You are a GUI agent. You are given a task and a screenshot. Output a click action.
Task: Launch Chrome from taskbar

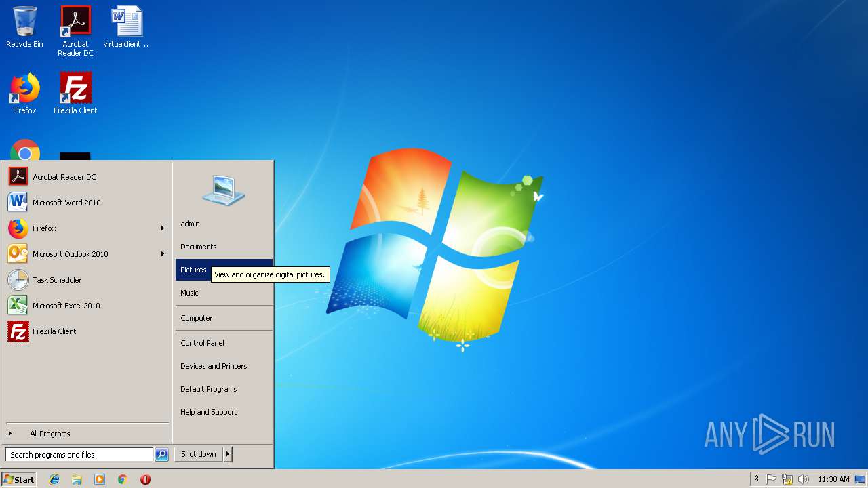point(122,479)
